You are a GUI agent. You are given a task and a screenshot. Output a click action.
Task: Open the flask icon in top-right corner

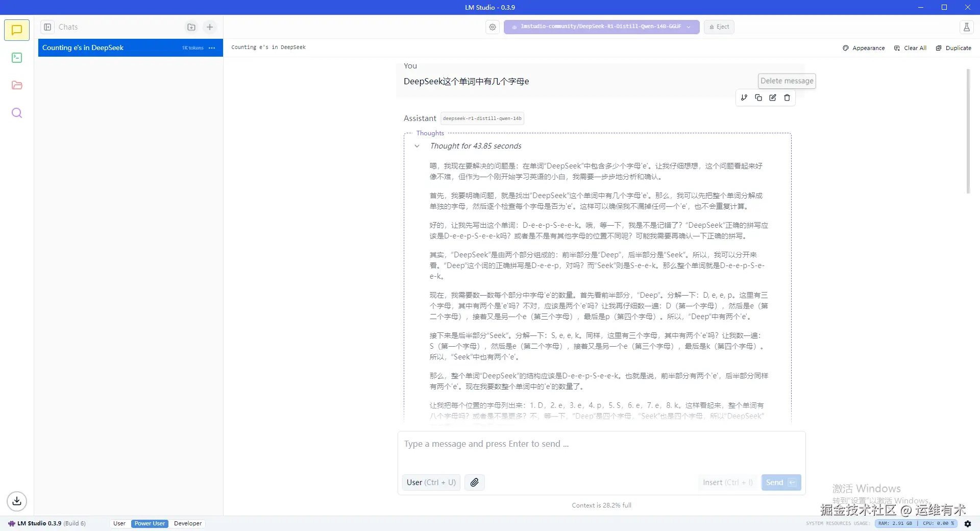coord(966,27)
